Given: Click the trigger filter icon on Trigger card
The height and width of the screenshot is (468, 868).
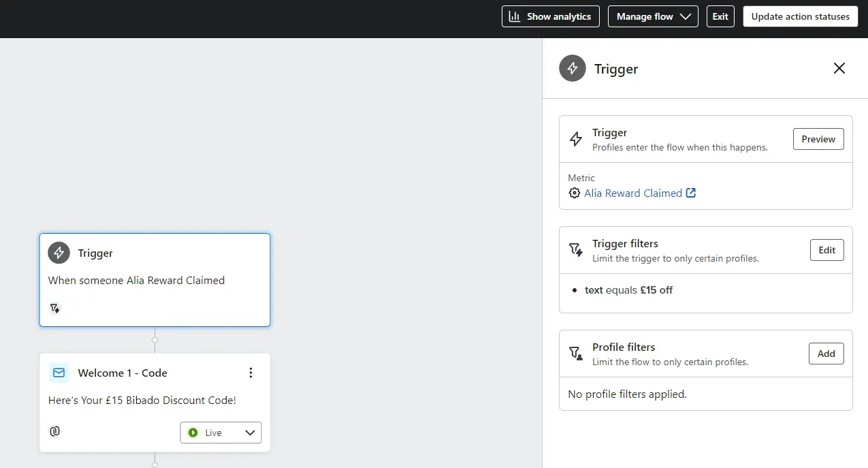Looking at the screenshot, I should [x=54, y=308].
